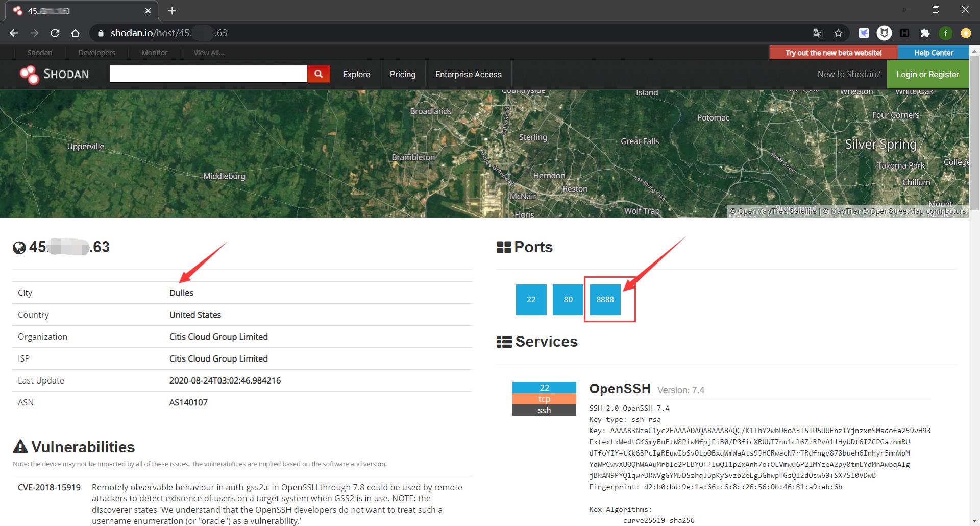
Task: Open the Pricing page
Action: coord(403,74)
